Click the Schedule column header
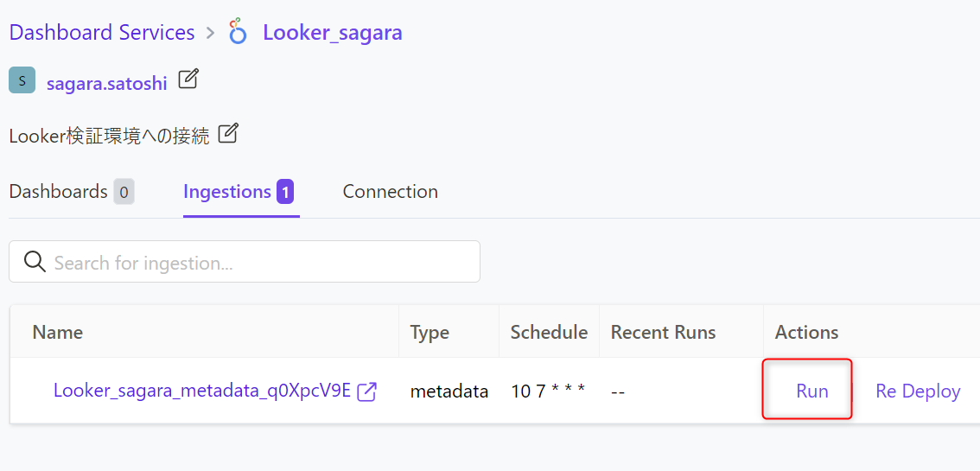The image size is (980, 471). [x=549, y=332]
